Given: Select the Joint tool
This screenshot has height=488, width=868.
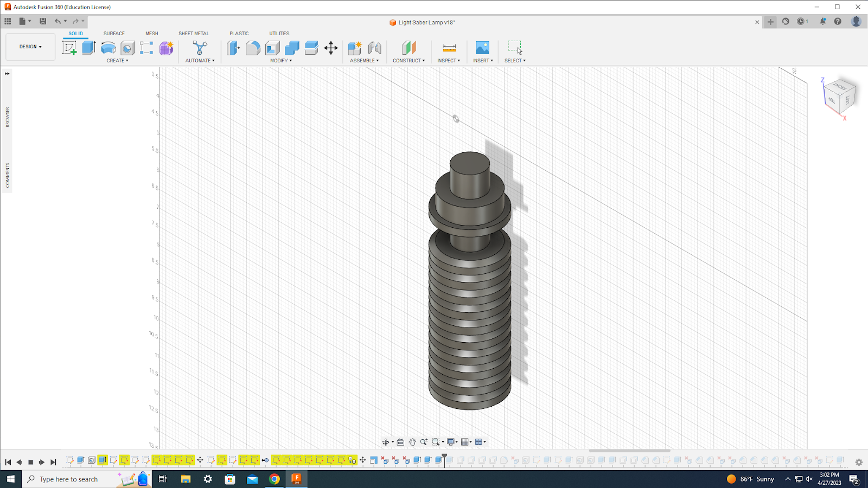Looking at the screenshot, I should pyautogui.click(x=374, y=48).
